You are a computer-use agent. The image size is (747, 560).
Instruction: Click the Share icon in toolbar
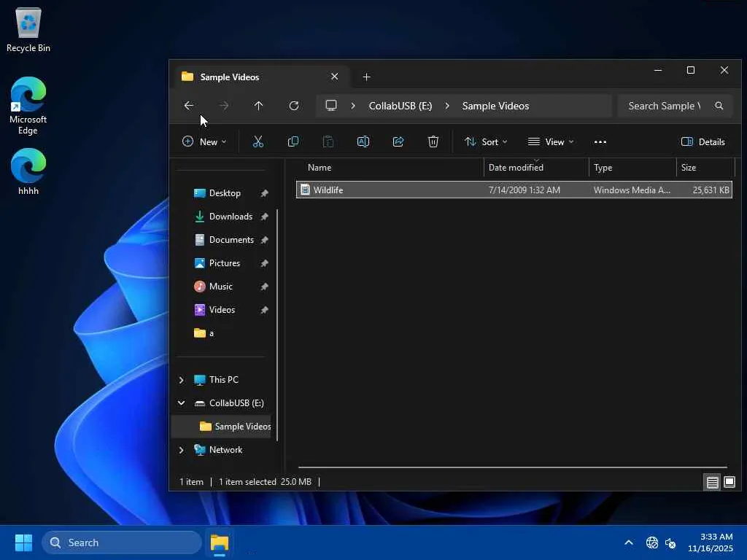(398, 141)
